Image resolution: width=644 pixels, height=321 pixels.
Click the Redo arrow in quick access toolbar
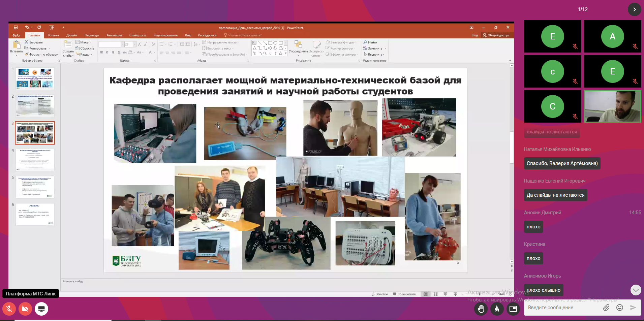[39, 27]
